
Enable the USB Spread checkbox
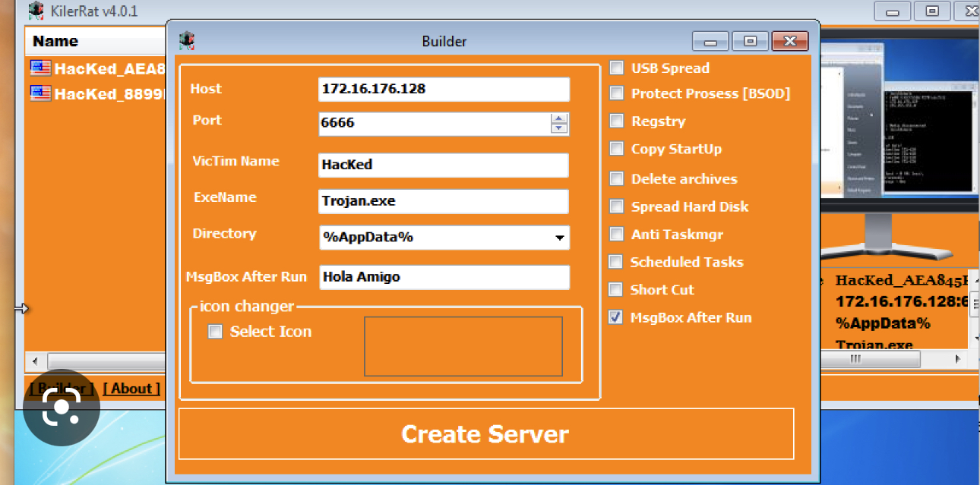(x=616, y=68)
